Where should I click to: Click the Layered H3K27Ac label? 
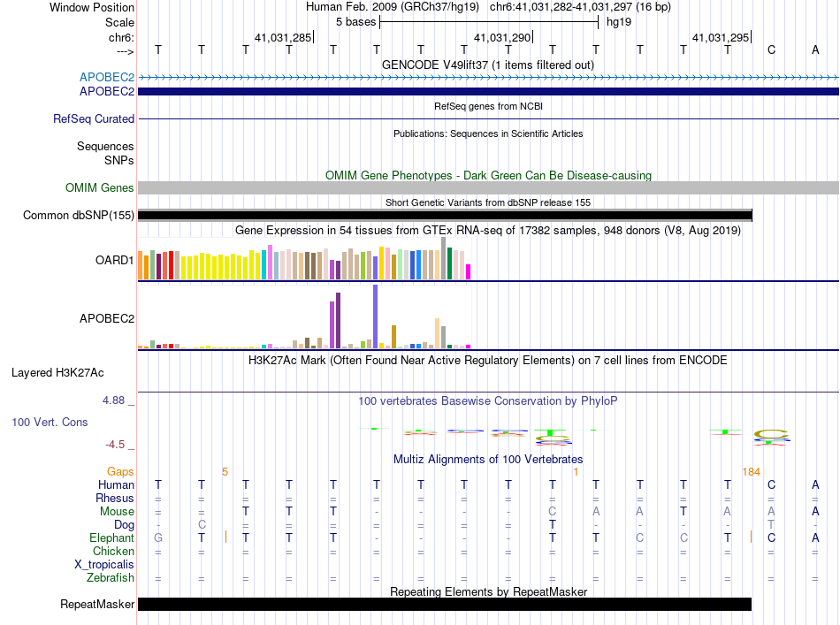pyautogui.click(x=57, y=373)
